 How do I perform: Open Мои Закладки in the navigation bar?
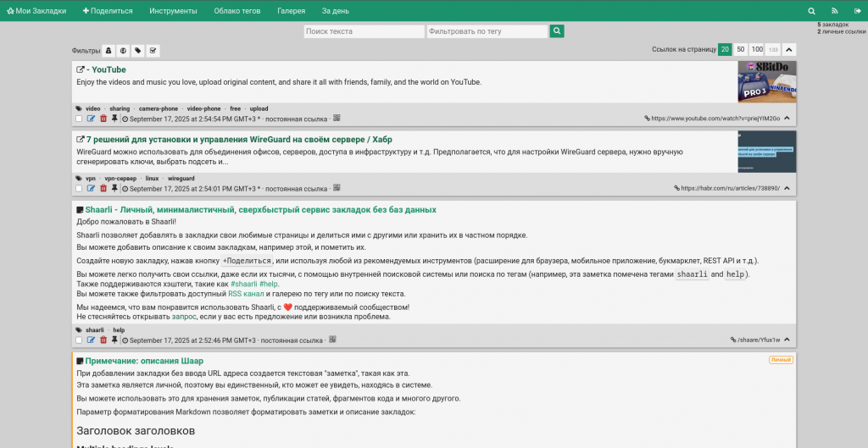36,11
